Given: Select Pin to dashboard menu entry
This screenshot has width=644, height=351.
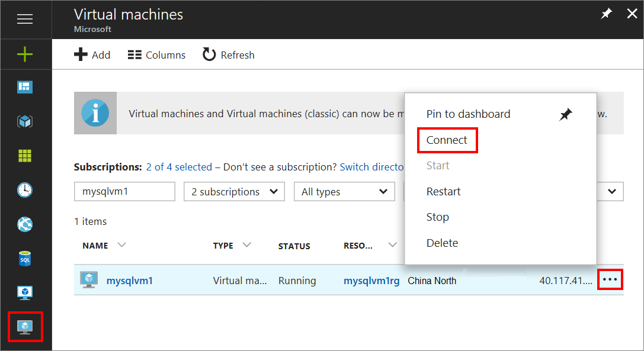Looking at the screenshot, I should (x=468, y=114).
